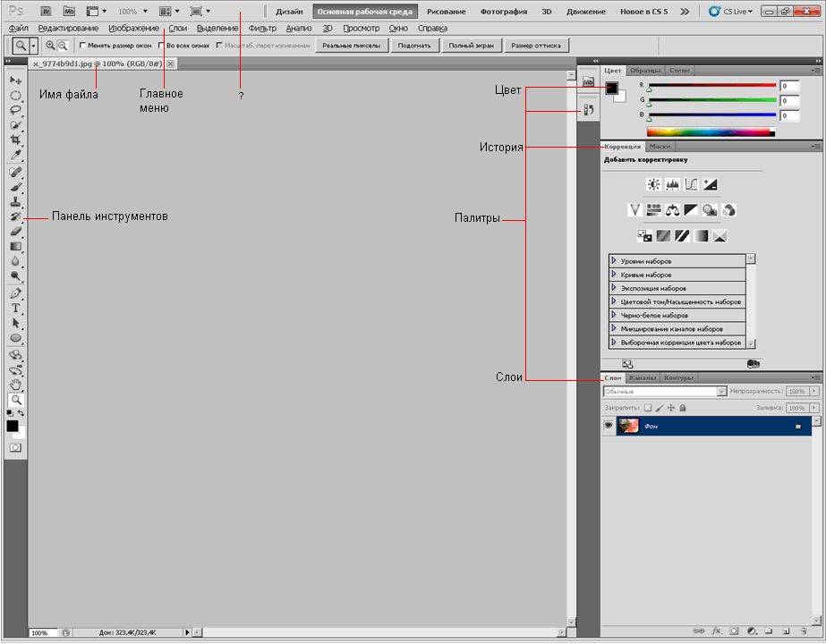826x644 pixels.
Task: Launch Bridge from the Br icon
Action: (x=47, y=11)
